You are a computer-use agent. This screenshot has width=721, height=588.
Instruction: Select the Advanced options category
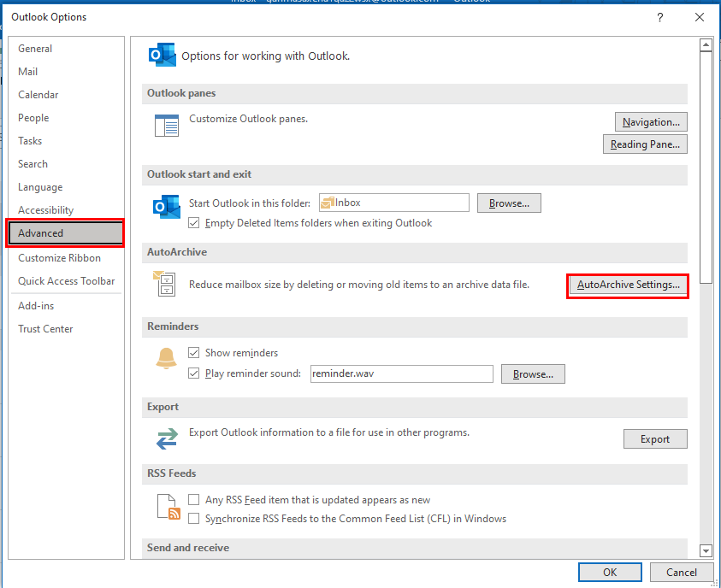pyautogui.click(x=66, y=233)
